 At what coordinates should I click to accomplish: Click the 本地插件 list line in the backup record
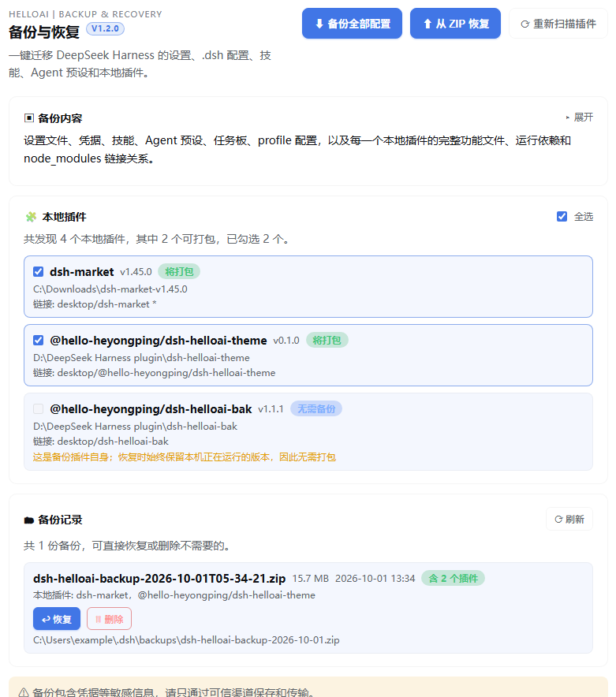[x=174, y=595]
